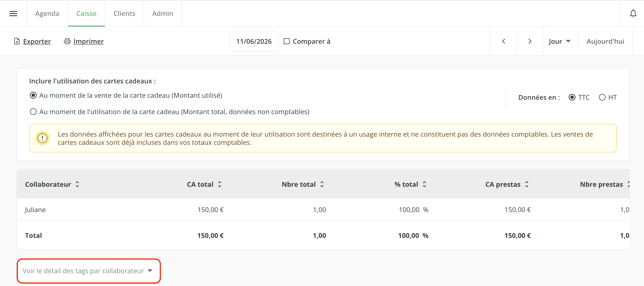Sort by CA prestas column arrows
This screenshot has width=644, height=286.
(527, 184)
